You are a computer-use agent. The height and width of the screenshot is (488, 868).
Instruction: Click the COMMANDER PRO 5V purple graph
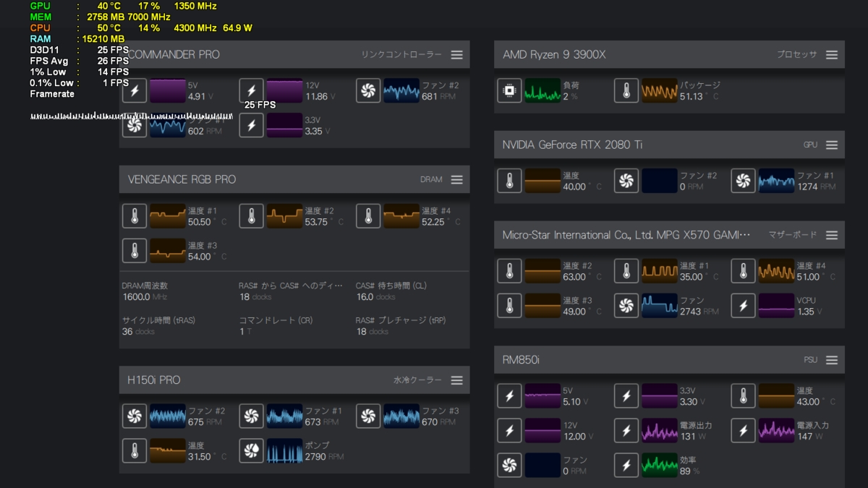[x=168, y=91]
